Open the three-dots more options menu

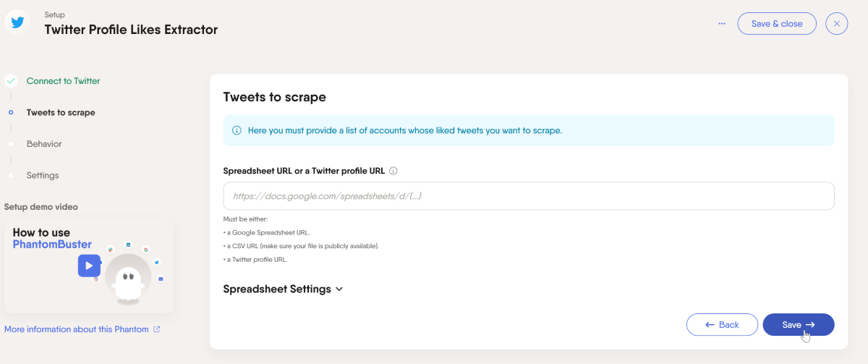(x=722, y=24)
